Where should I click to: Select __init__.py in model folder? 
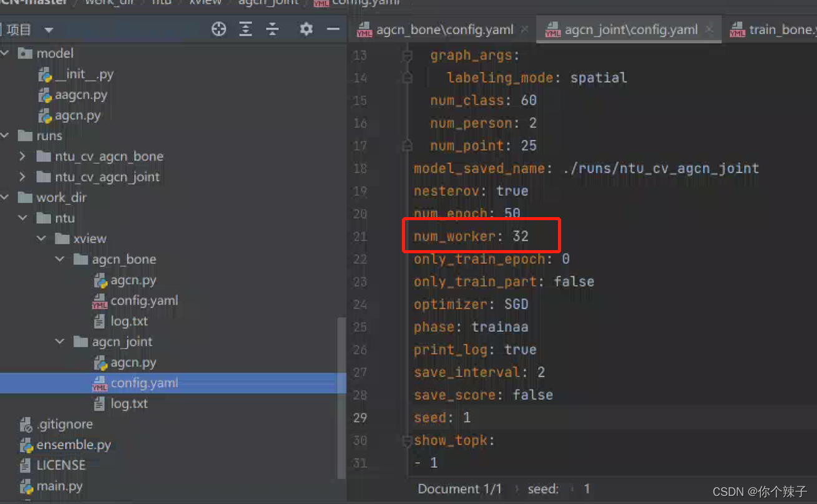point(76,74)
